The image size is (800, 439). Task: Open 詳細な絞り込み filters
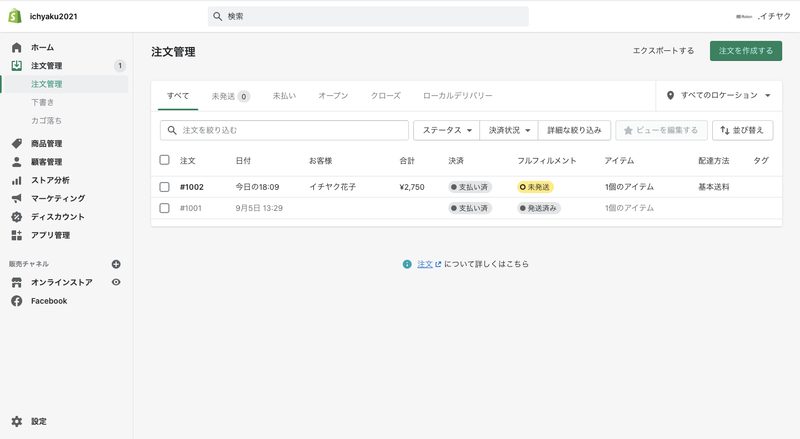(574, 130)
